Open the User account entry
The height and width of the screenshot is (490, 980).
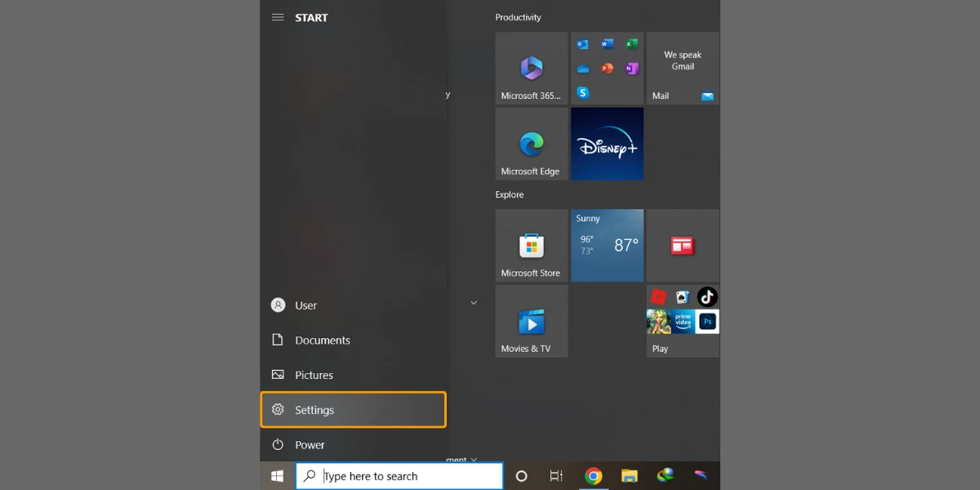(354, 305)
